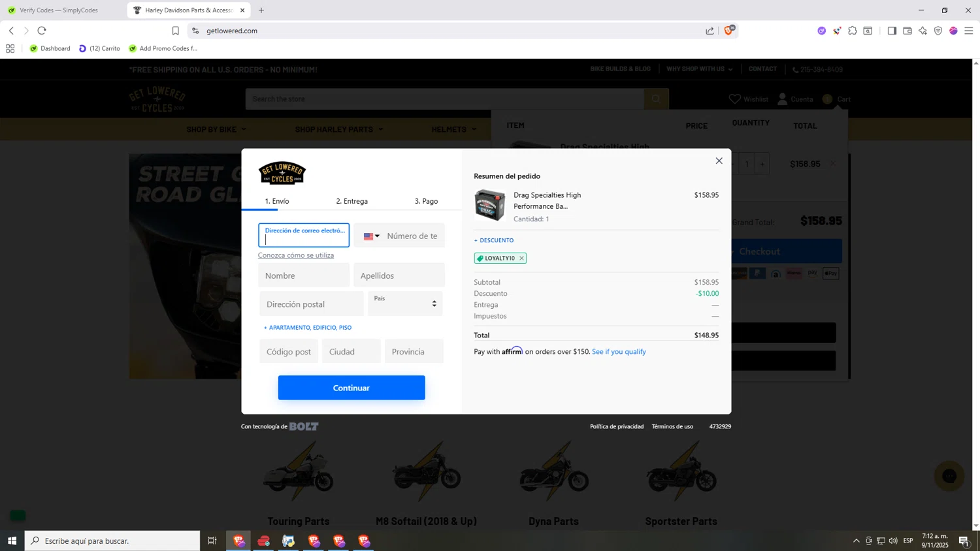Screen dimensions: 980x551
Task: Select the Nombre field
Action: click(304, 275)
